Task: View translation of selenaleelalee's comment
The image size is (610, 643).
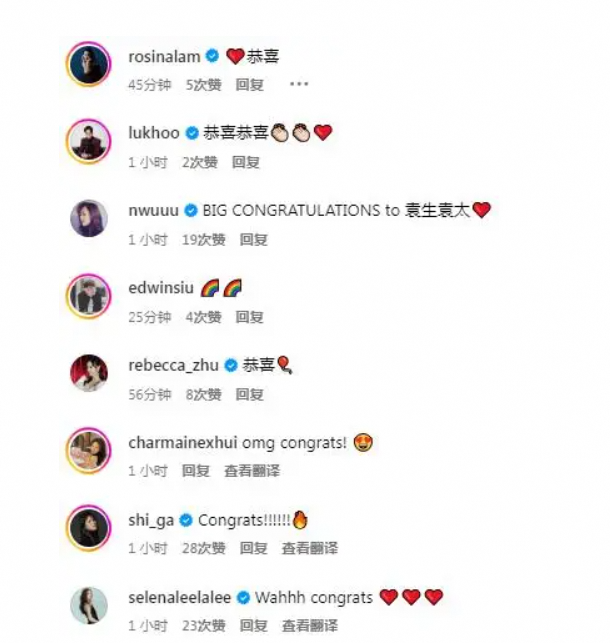Action: point(310,626)
